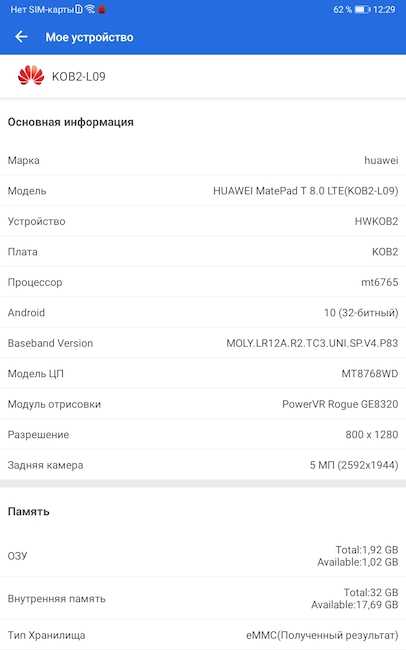Select the Процессор mt6765 row
The width and height of the screenshot is (406, 650).
(203, 282)
